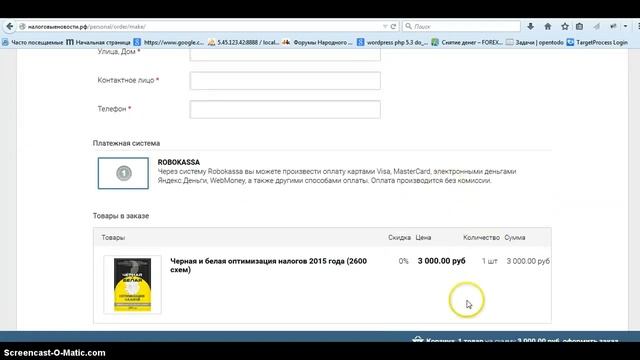The width and height of the screenshot is (640, 360).
Task: Click the magnifier icon in search box
Action: click(408, 26)
